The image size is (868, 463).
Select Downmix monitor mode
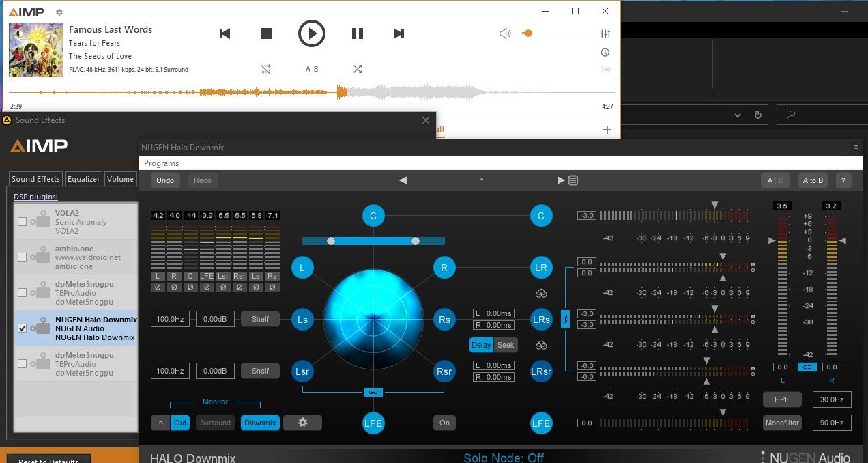[260, 423]
